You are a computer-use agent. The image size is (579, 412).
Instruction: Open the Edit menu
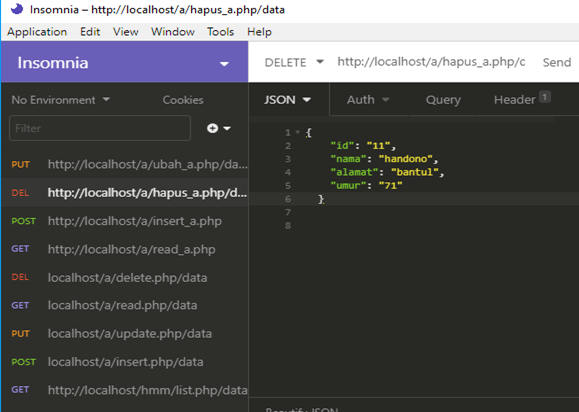[x=90, y=32]
